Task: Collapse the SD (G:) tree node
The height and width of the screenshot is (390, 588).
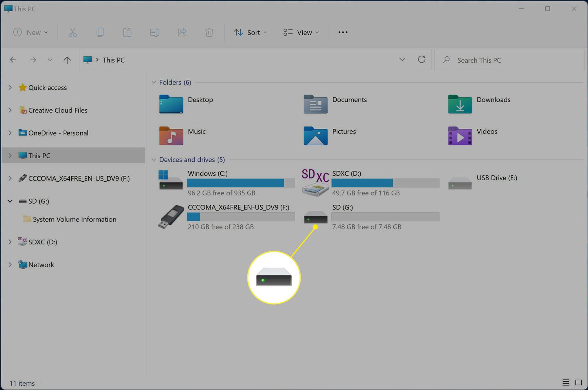Action: coord(10,201)
